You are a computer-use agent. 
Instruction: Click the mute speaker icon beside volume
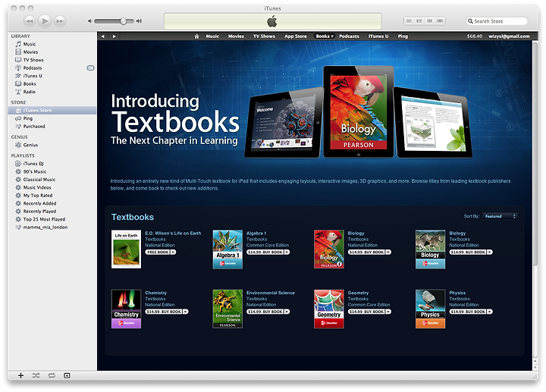pyautogui.click(x=89, y=21)
